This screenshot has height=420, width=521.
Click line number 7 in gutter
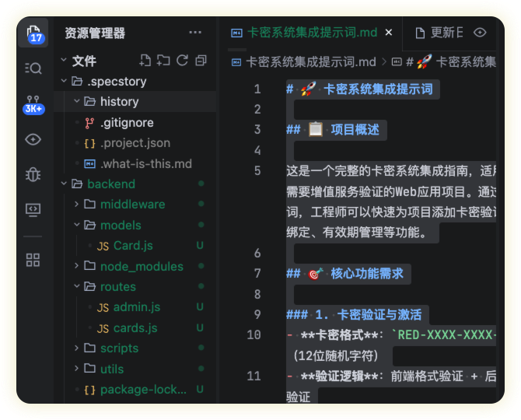coord(257,274)
